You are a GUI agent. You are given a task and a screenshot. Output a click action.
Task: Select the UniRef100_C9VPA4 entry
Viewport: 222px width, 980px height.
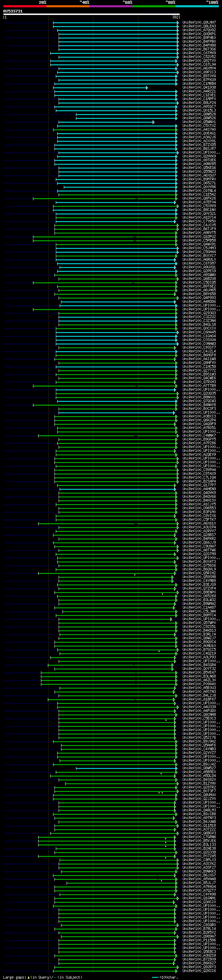[199, 470]
